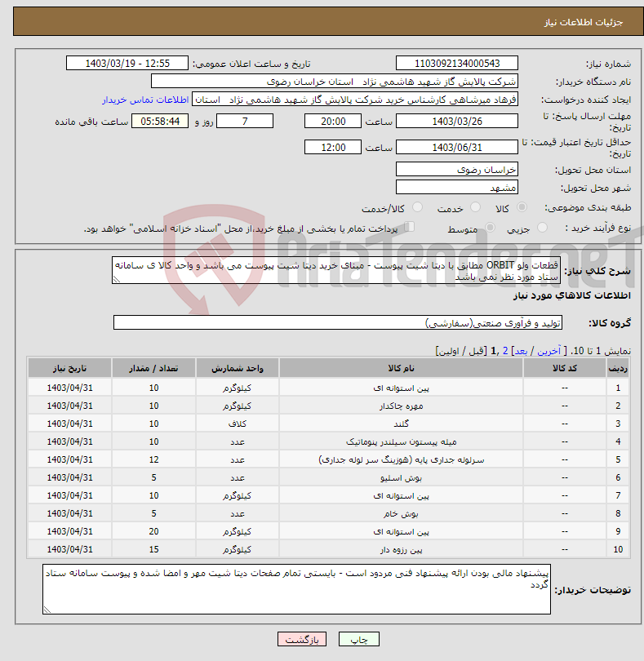644x661 pixels.
Task: Go to page 2 of the items list
Action: tap(505, 351)
